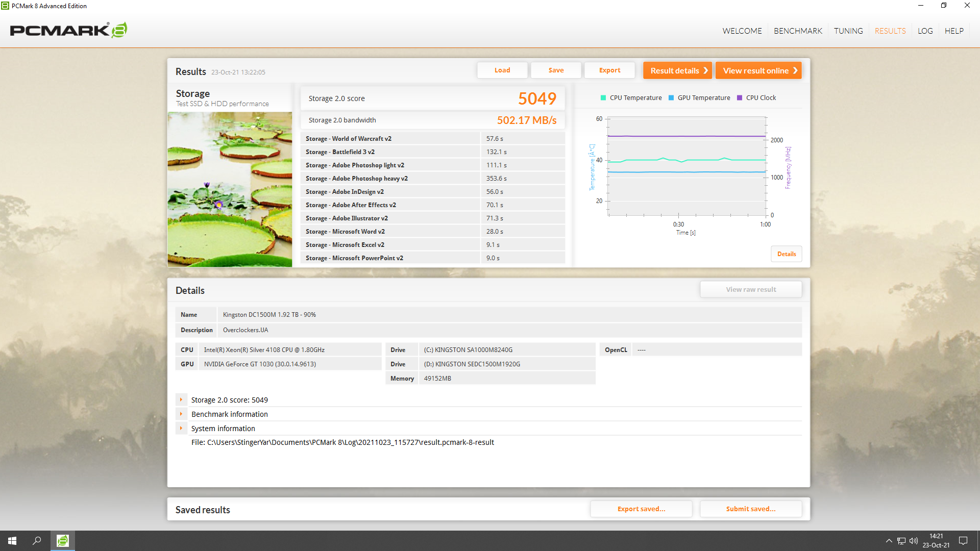This screenshot has width=980, height=551.
Task: Expand the System information section
Action: (x=181, y=429)
